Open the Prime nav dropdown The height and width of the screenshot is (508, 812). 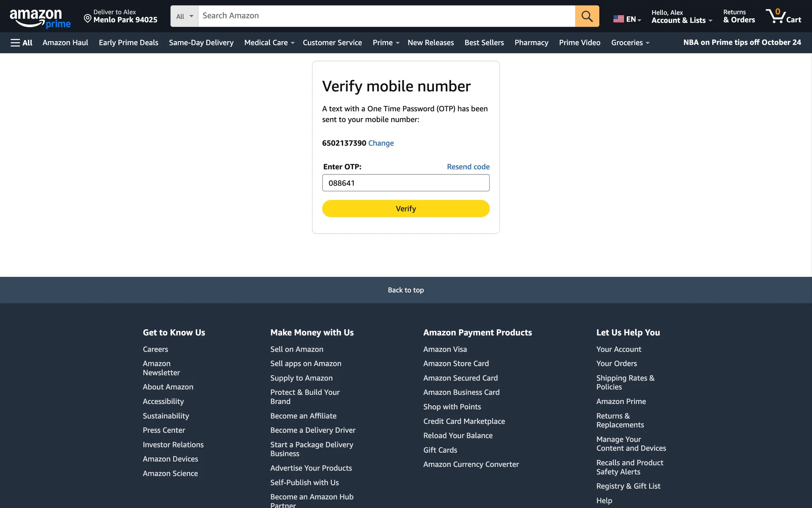(386, 43)
